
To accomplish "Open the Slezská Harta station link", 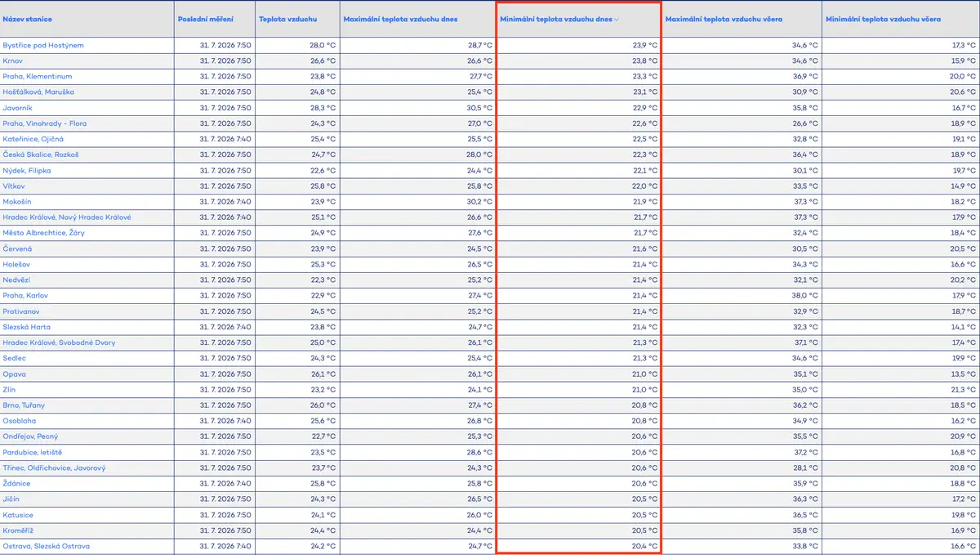I will 27,327.
